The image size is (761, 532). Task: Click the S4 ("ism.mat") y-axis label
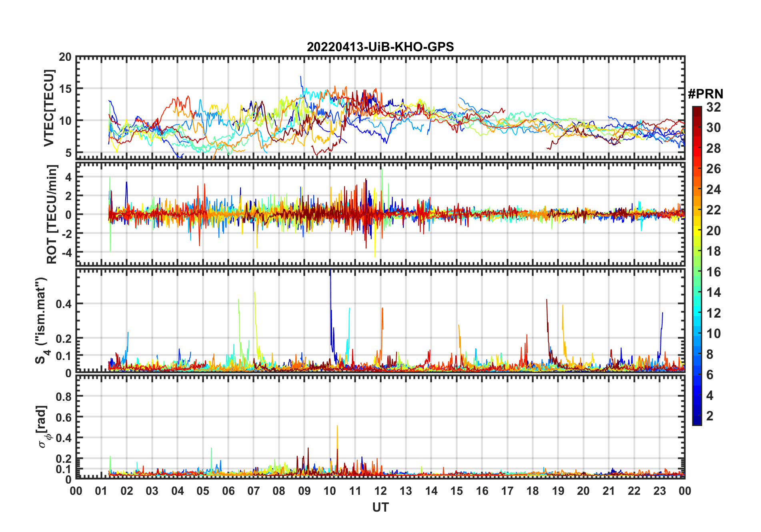click(x=42, y=321)
